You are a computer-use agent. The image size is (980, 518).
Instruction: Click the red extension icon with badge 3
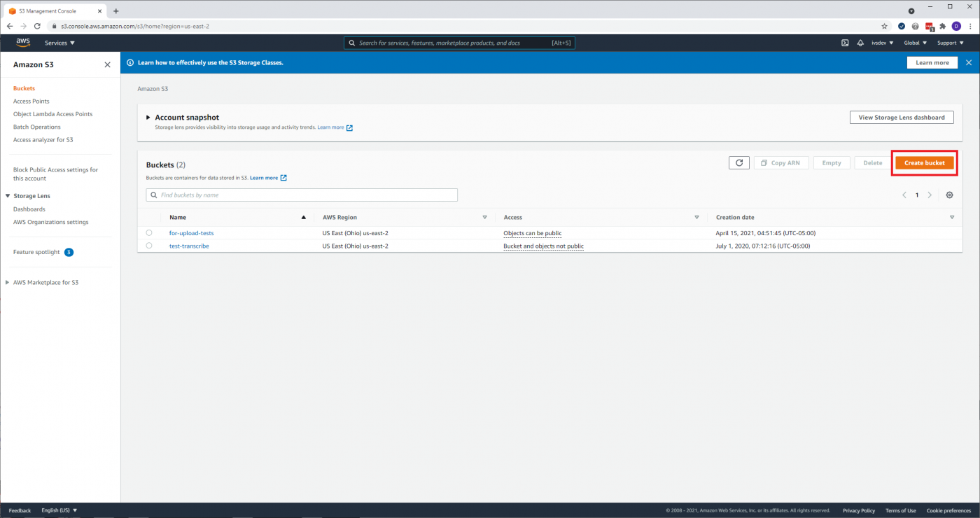click(x=930, y=27)
